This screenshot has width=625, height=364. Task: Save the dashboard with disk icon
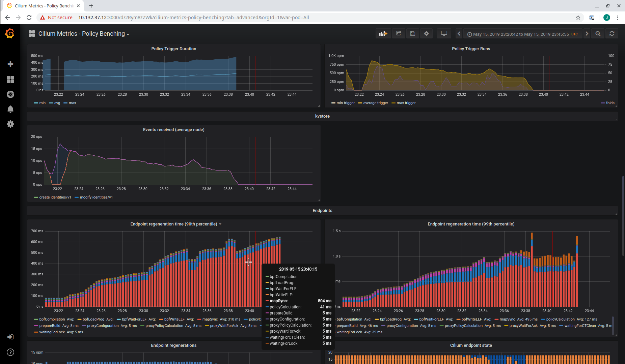tap(412, 34)
